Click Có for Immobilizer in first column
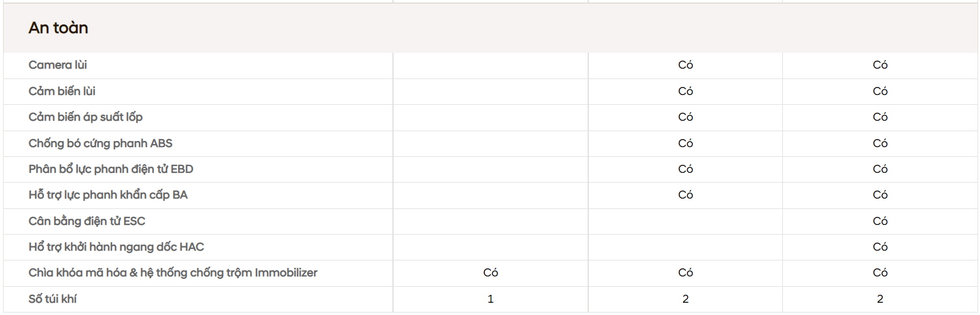This screenshot has height=315, width=980. [490, 273]
